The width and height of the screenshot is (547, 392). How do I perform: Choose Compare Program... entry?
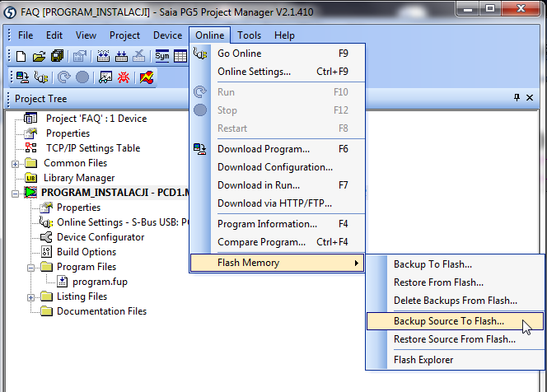(x=278, y=242)
